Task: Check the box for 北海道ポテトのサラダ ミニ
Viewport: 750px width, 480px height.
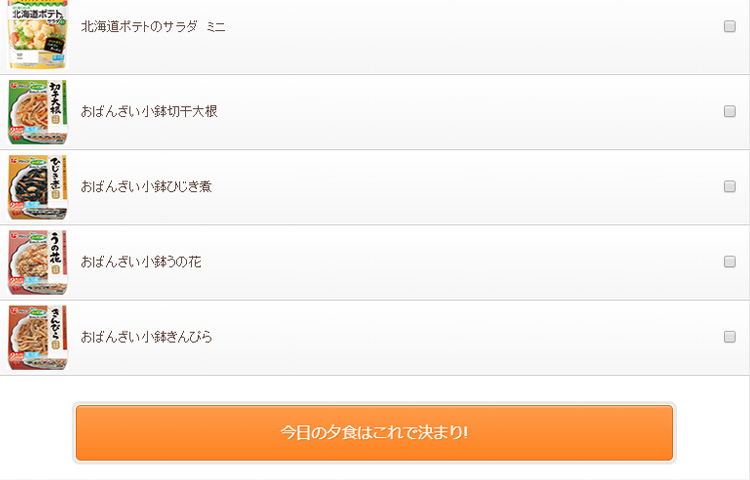Action: point(729,26)
